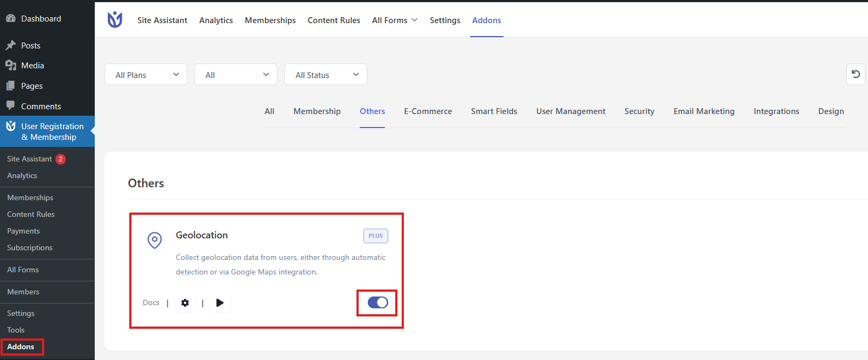Click the Others section heading
This screenshot has height=360, width=868.
tap(146, 183)
